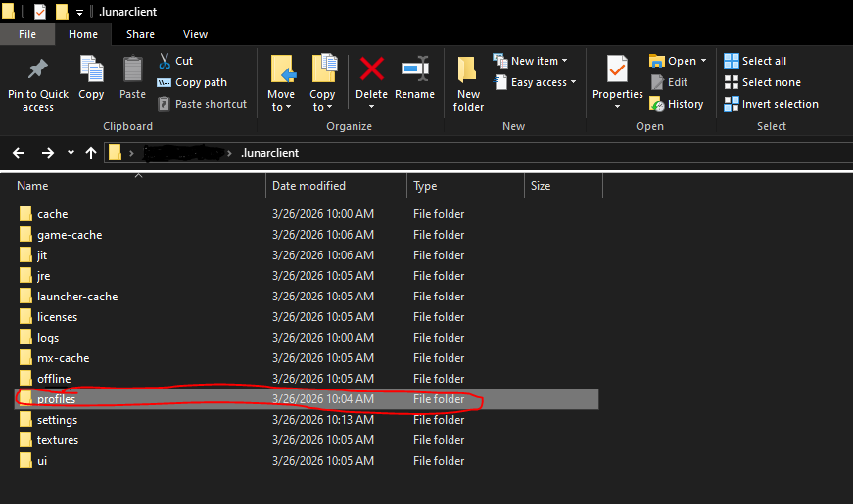
Task: Go up one folder level arrow
Action: click(x=91, y=153)
